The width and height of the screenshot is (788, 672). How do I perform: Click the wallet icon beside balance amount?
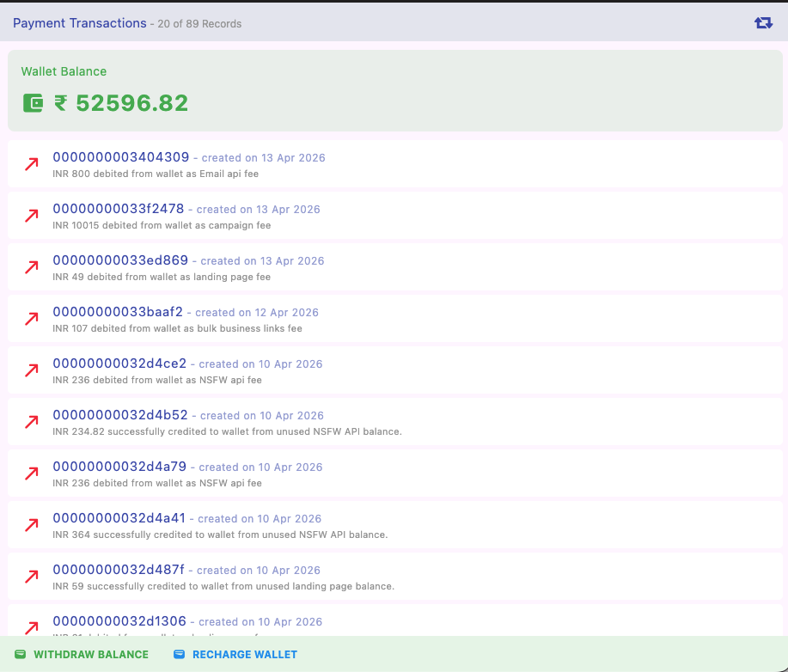click(x=34, y=103)
